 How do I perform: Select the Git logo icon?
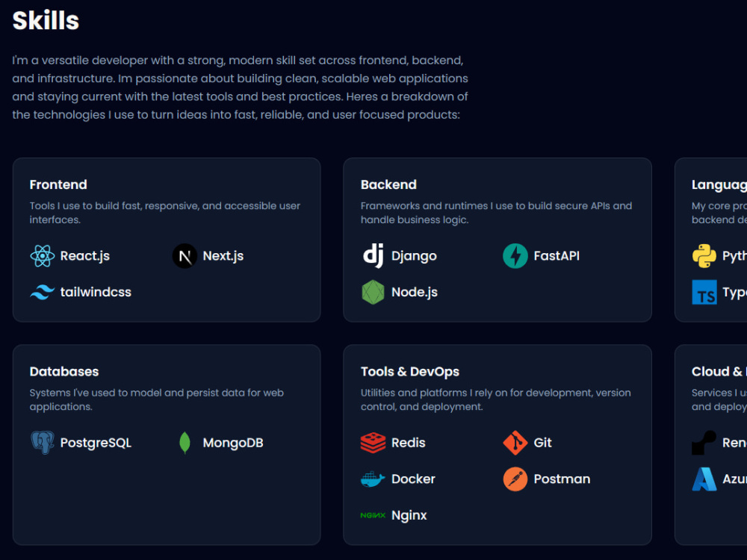point(515,443)
